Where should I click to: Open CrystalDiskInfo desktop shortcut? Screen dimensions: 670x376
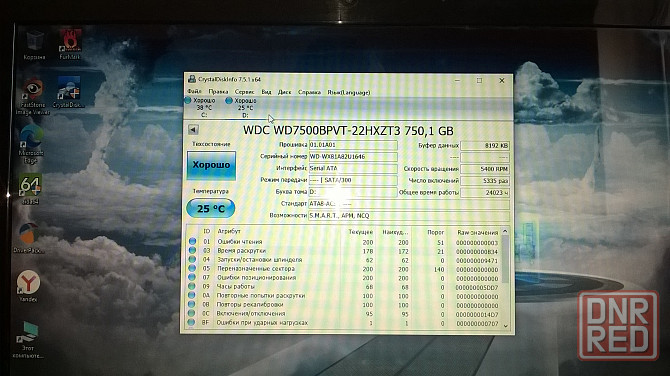click(68, 92)
